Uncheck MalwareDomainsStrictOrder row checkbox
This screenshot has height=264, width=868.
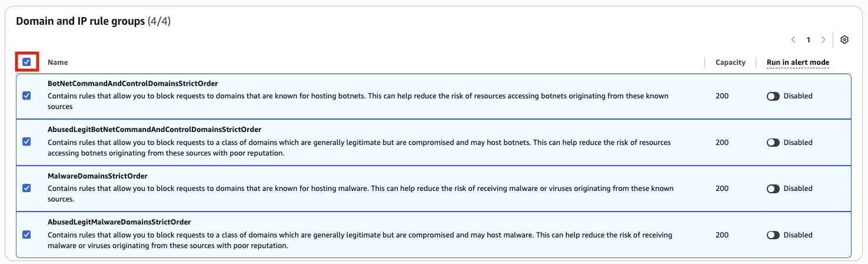click(x=26, y=188)
